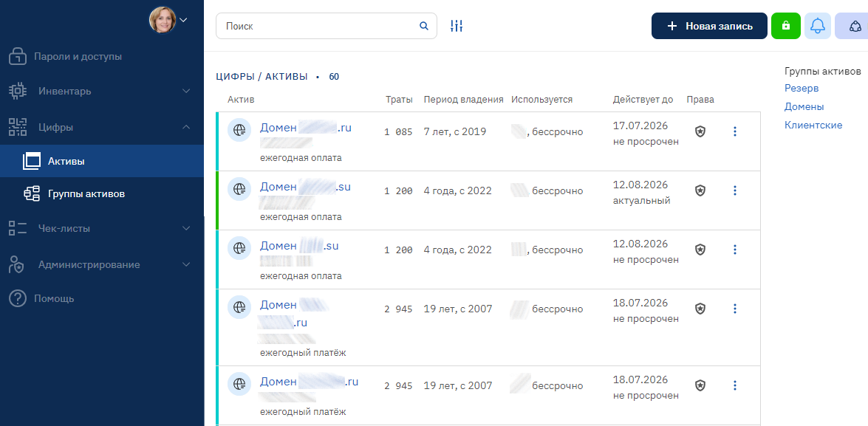Click shield icon in 12.08.2026 не просрочен row
The height and width of the screenshot is (426, 868).
[700, 250]
